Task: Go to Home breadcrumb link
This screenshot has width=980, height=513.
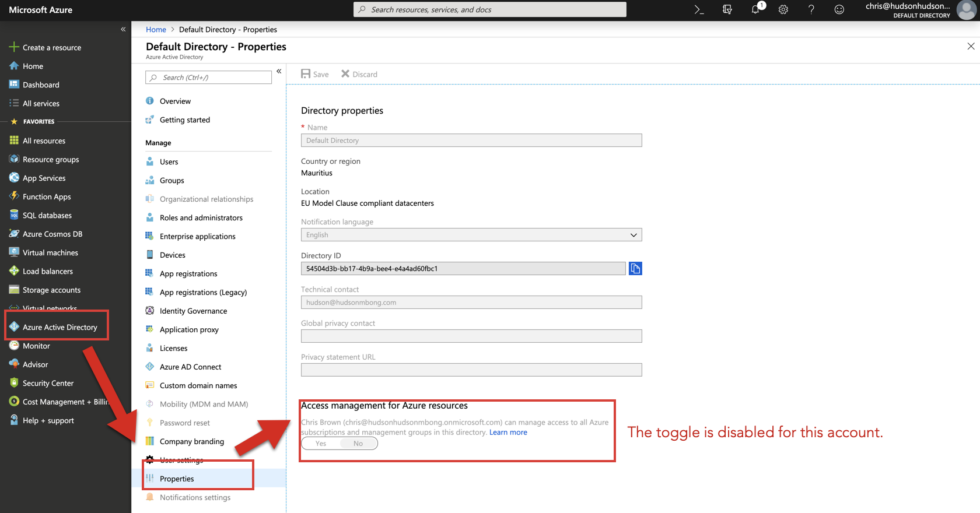Action: pos(156,29)
